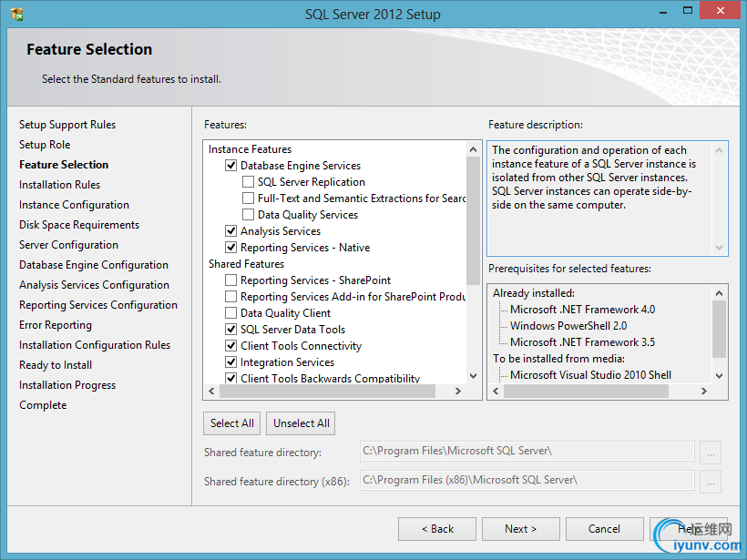Check Reporting Services Add-in for SharePoint
Image resolution: width=747 pixels, height=560 pixels.
point(231,297)
